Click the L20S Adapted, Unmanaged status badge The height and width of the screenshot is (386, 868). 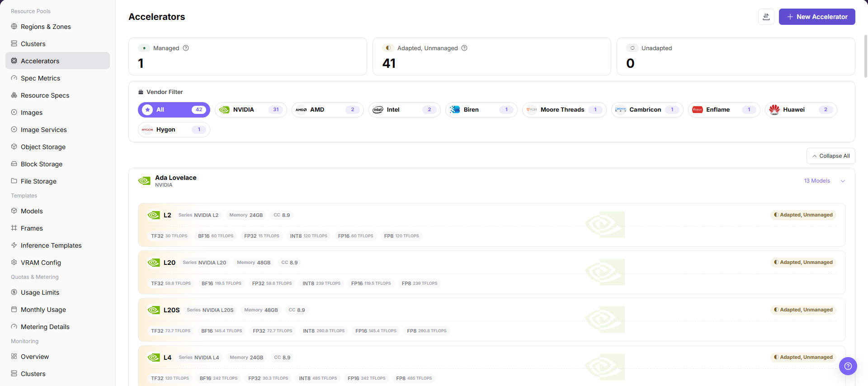(803, 310)
